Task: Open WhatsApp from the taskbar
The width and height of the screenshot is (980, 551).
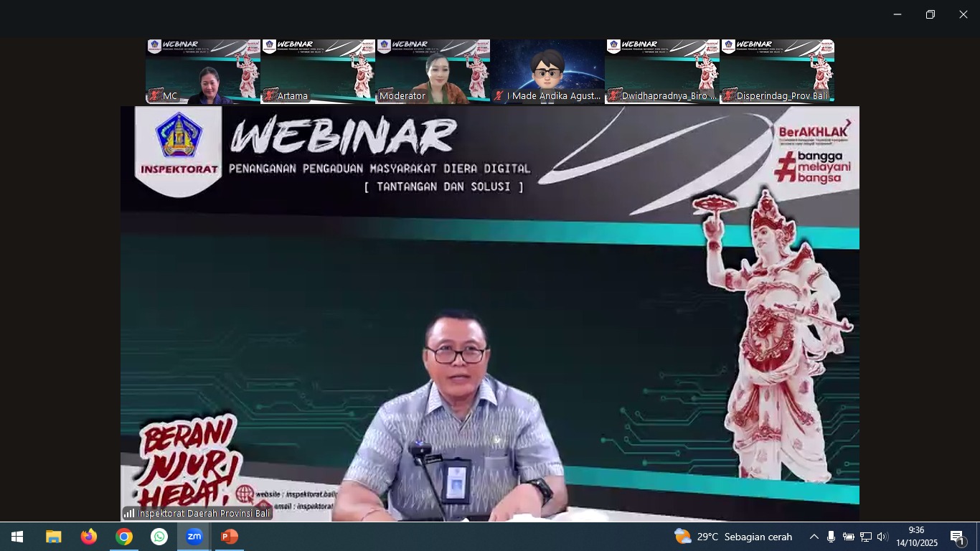Action: (x=159, y=537)
